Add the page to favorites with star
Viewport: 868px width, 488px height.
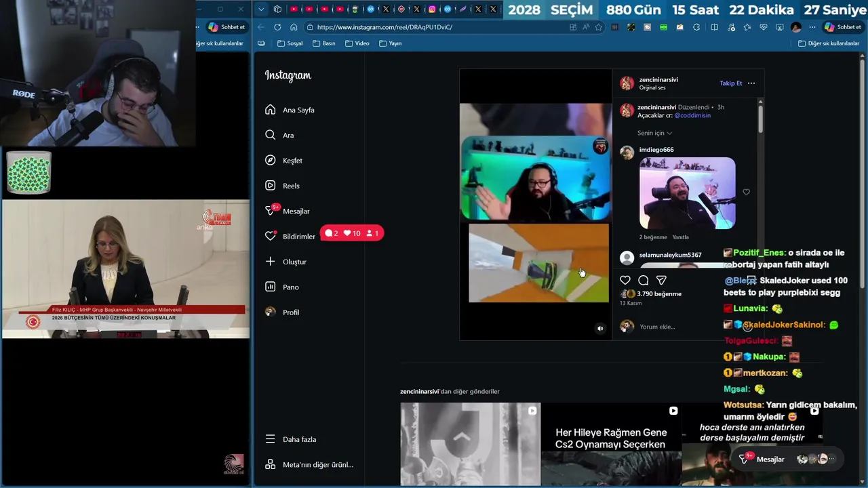coord(598,27)
